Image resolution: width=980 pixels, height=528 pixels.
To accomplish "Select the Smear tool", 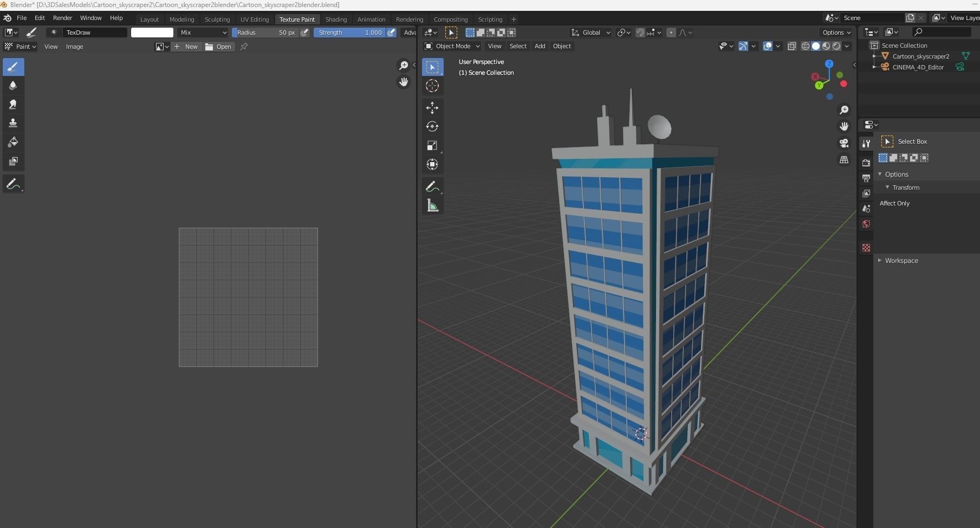I will (13, 105).
